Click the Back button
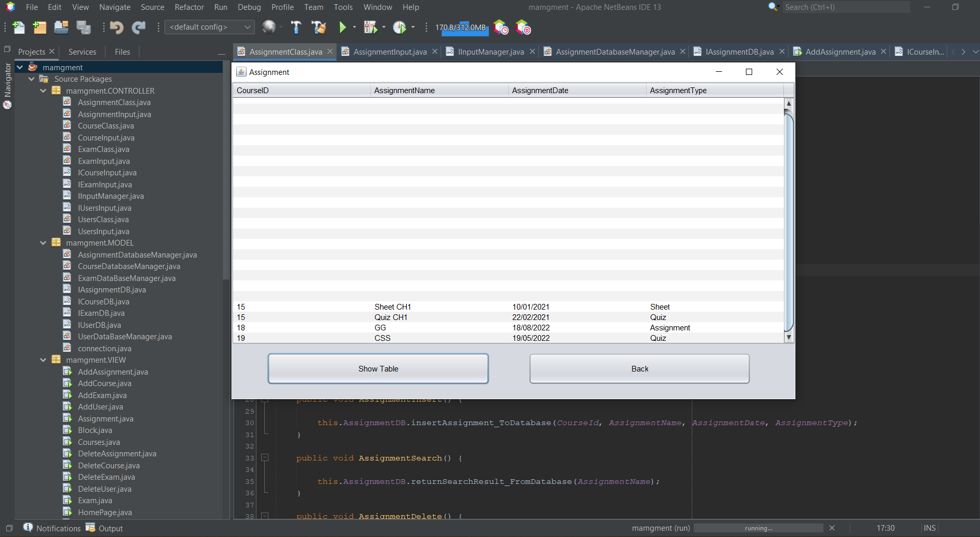 (x=639, y=368)
